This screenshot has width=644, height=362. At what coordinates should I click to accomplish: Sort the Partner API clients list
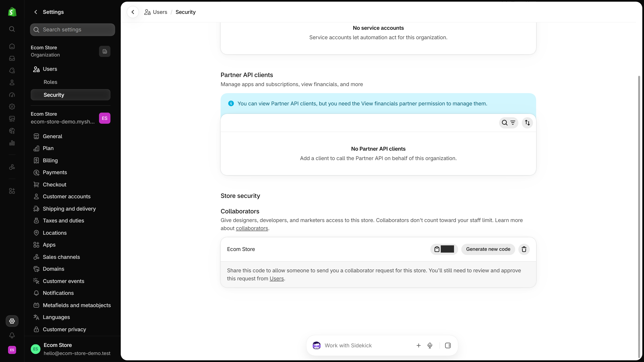point(527,123)
